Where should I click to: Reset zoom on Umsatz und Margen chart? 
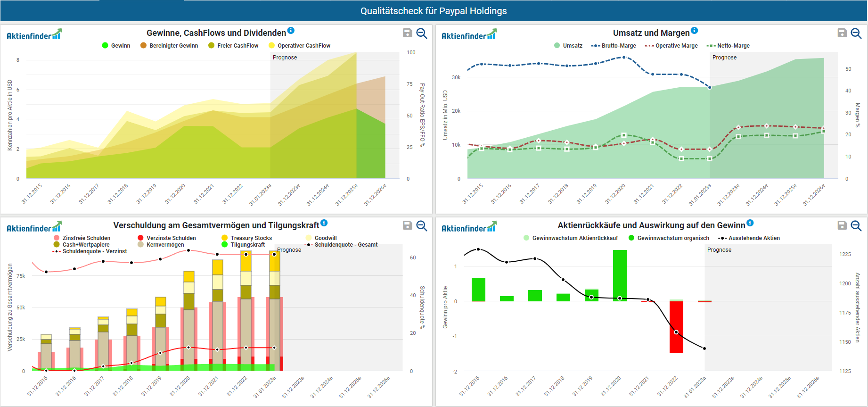(856, 33)
